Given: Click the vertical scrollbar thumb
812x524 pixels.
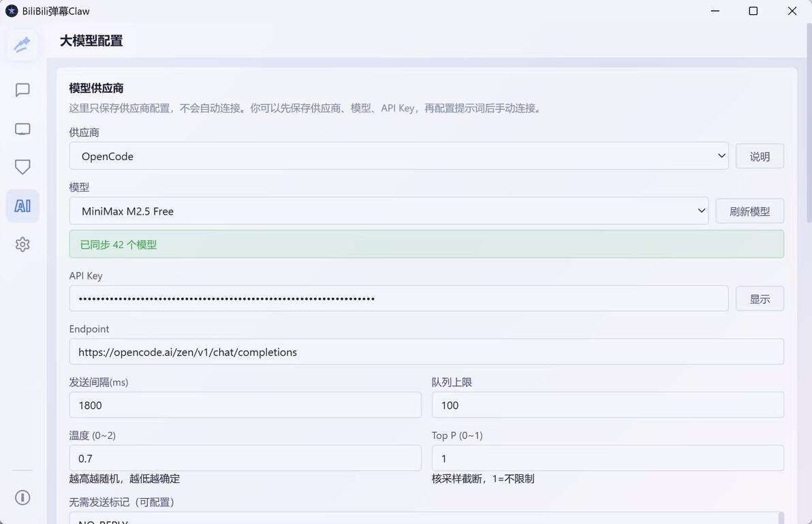Looking at the screenshot, I should [809, 124].
